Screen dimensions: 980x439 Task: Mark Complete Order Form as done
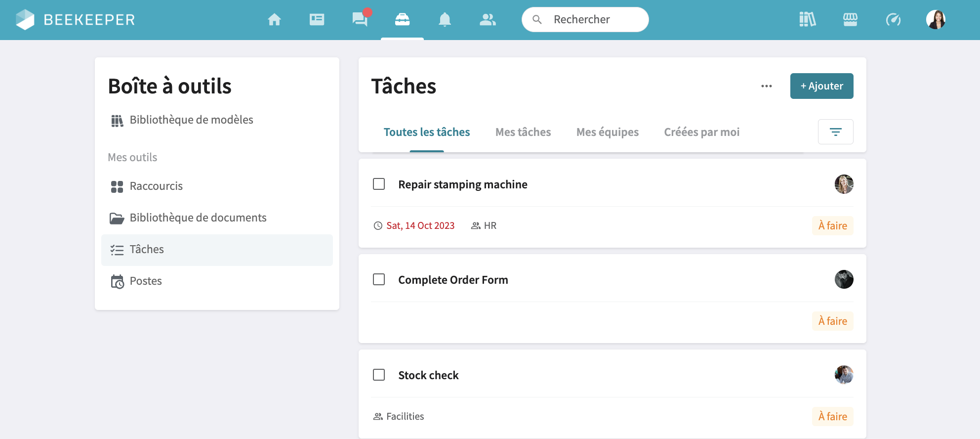[x=379, y=279]
